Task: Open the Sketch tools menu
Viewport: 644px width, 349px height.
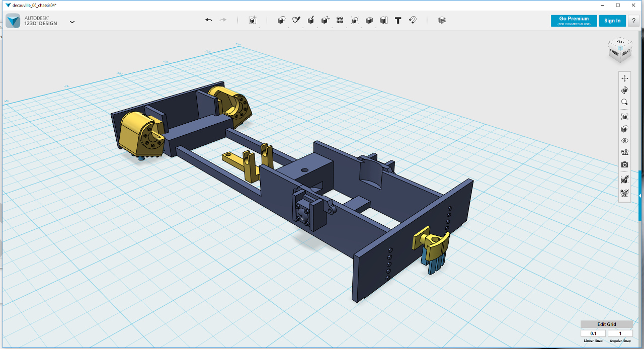Action: [296, 20]
